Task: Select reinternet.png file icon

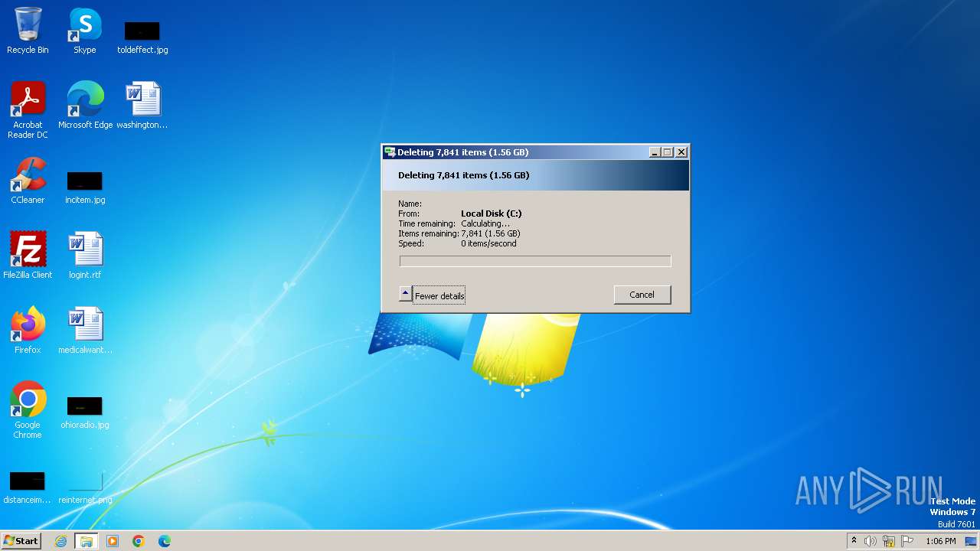Action: (x=85, y=487)
